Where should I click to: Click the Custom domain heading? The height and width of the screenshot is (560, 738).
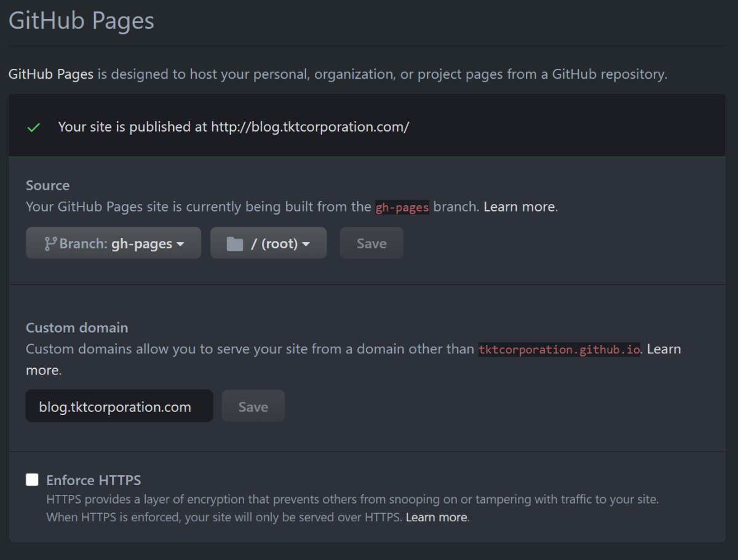(77, 328)
